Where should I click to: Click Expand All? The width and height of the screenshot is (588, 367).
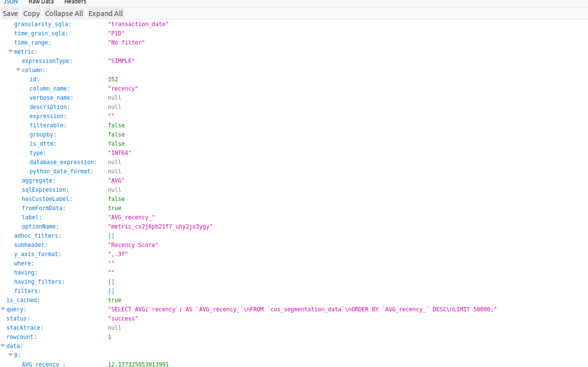(105, 13)
